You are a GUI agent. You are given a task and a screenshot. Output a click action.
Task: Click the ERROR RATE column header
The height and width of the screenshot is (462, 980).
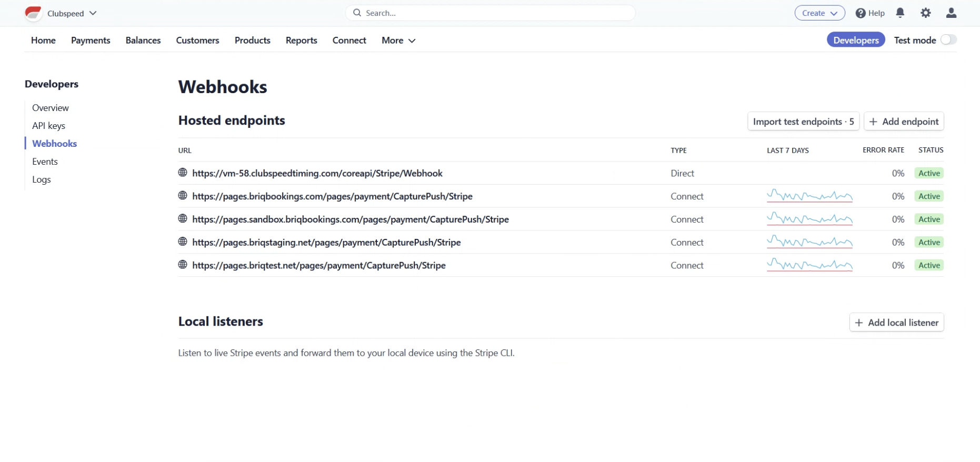coord(883,150)
